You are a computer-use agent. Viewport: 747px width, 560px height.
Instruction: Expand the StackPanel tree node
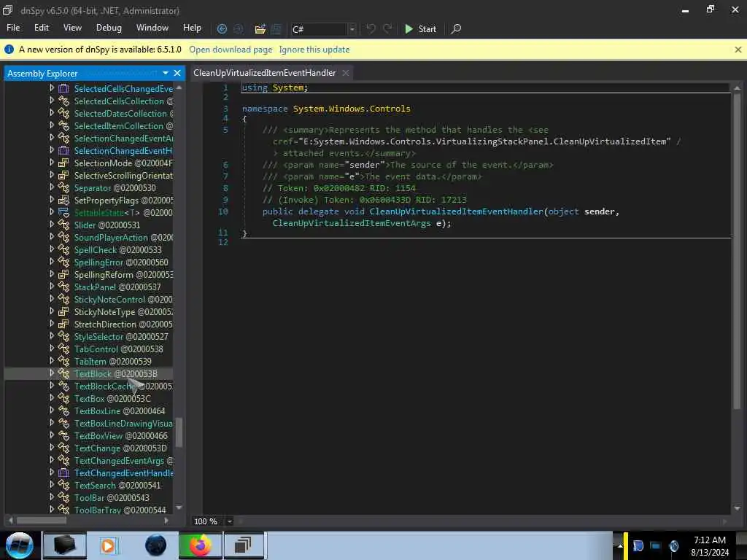pos(52,286)
